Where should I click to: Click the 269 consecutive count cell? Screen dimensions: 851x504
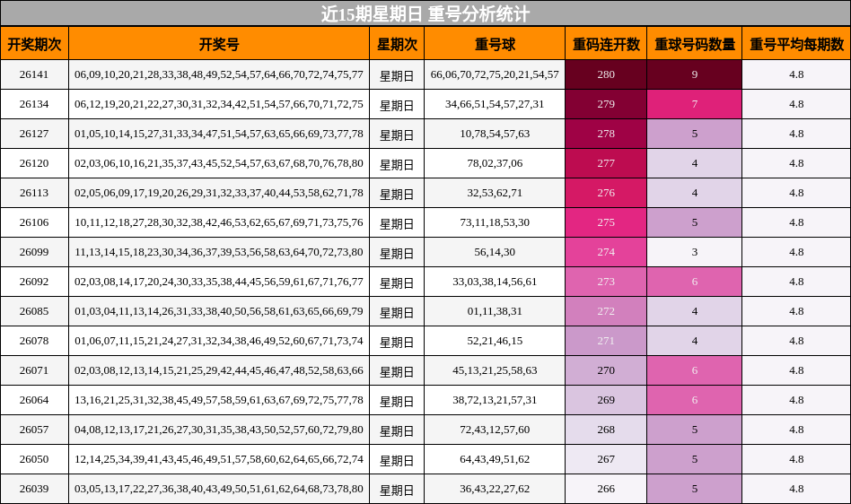(x=606, y=400)
